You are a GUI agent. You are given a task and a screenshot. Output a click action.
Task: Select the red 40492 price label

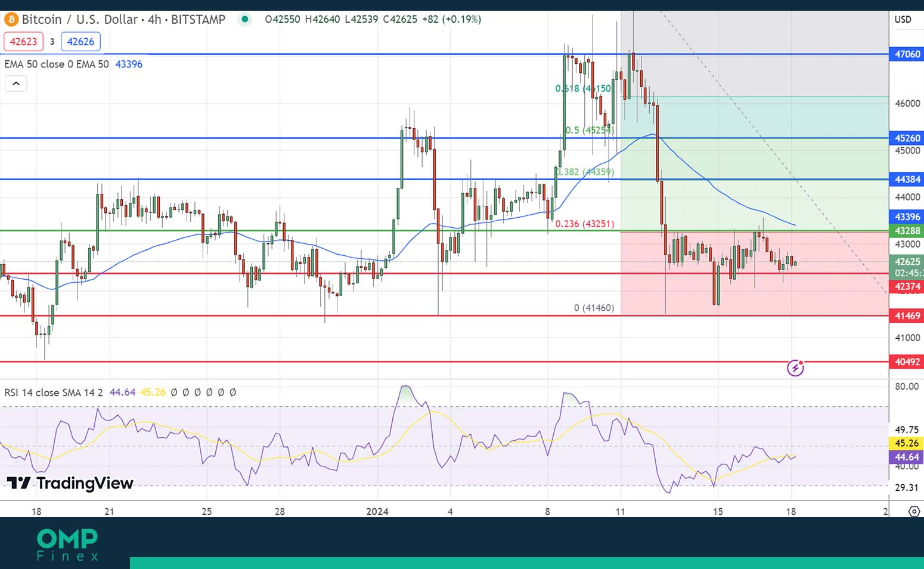[906, 361]
